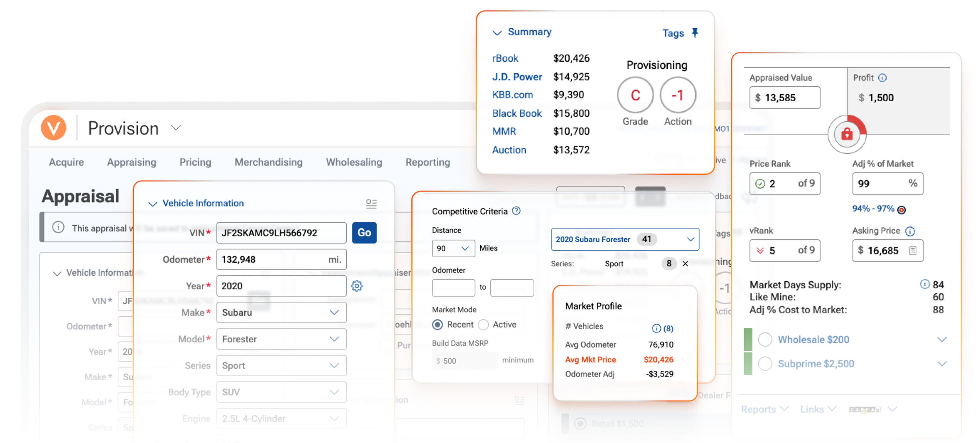Select the Retail $1,500 option
This screenshot has height=443, width=980.
[x=580, y=423]
